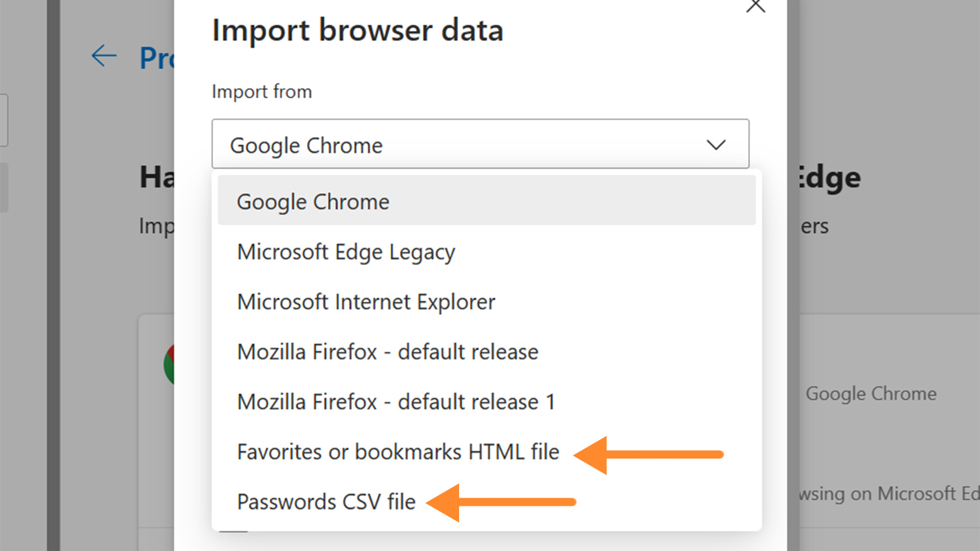Select Microsoft Edge Legacy from the list
Screen dimensions: 980x551
[x=345, y=252]
